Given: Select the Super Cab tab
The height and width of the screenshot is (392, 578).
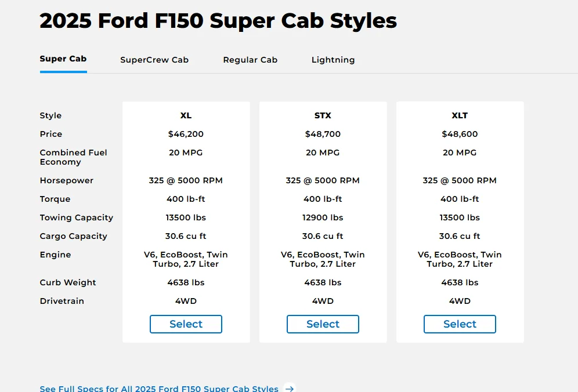Looking at the screenshot, I should pos(63,59).
